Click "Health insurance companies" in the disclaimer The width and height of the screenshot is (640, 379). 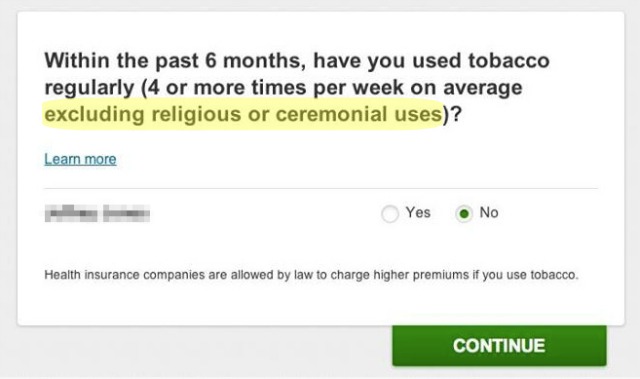[x=124, y=275]
